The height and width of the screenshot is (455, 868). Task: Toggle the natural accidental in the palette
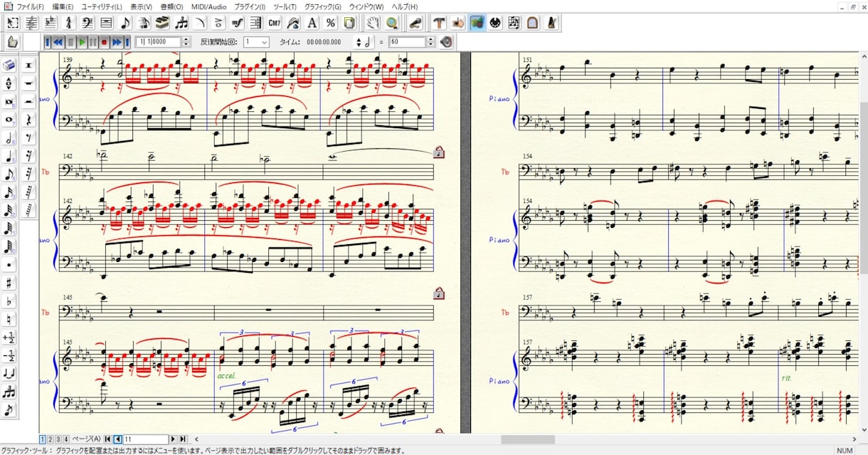coord(9,319)
